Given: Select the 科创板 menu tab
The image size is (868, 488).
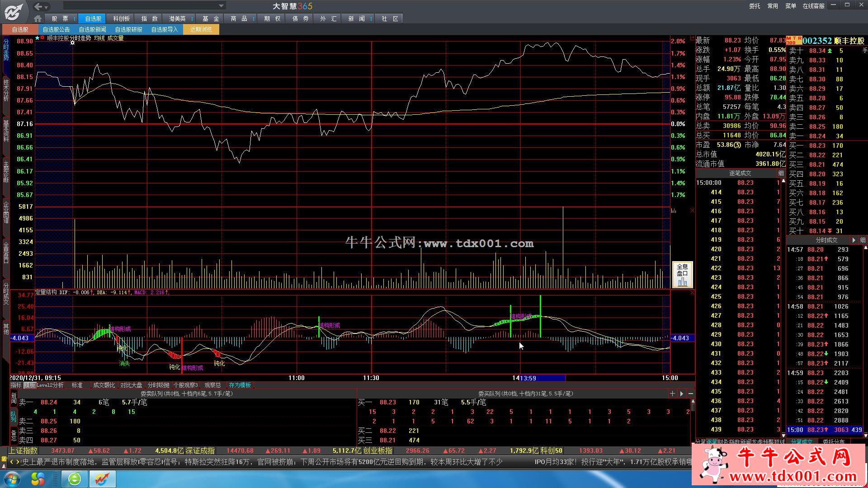Looking at the screenshot, I should click(x=121, y=19).
